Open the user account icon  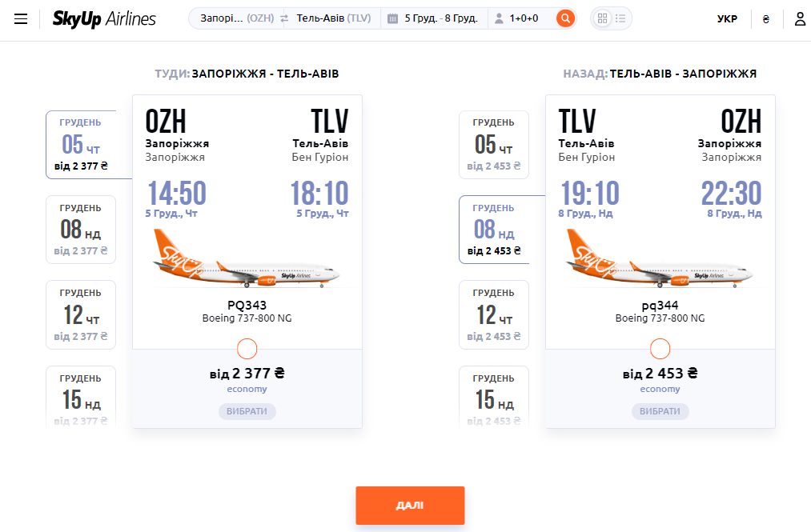click(800, 19)
